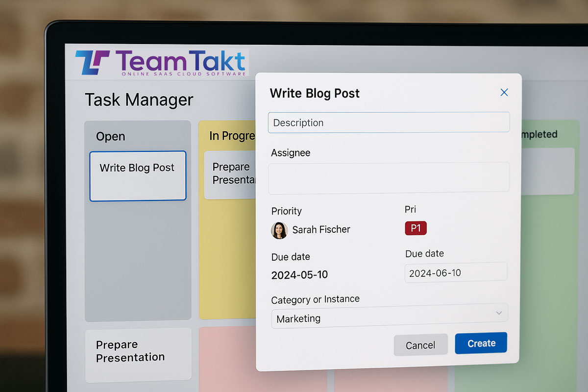The height and width of the screenshot is (392, 588).
Task: Click the Open column header
Action: coord(111,137)
